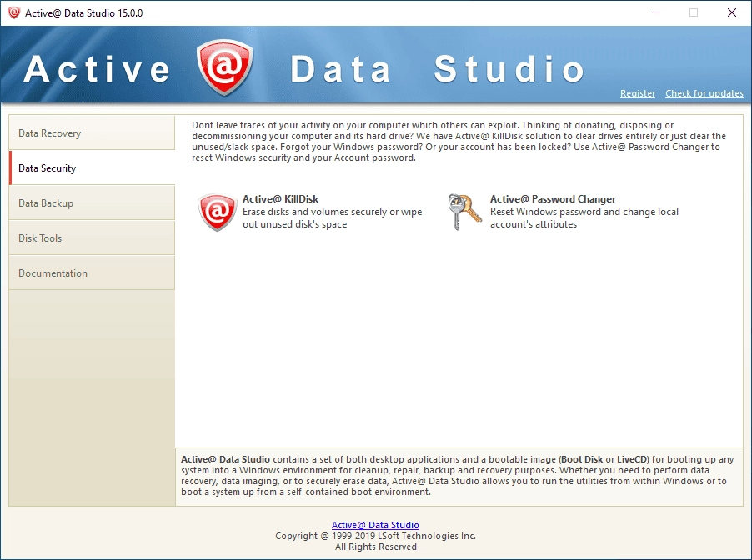The width and height of the screenshot is (752, 560).
Task: Go to the Disk Tools tab
Action: point(92,237)
